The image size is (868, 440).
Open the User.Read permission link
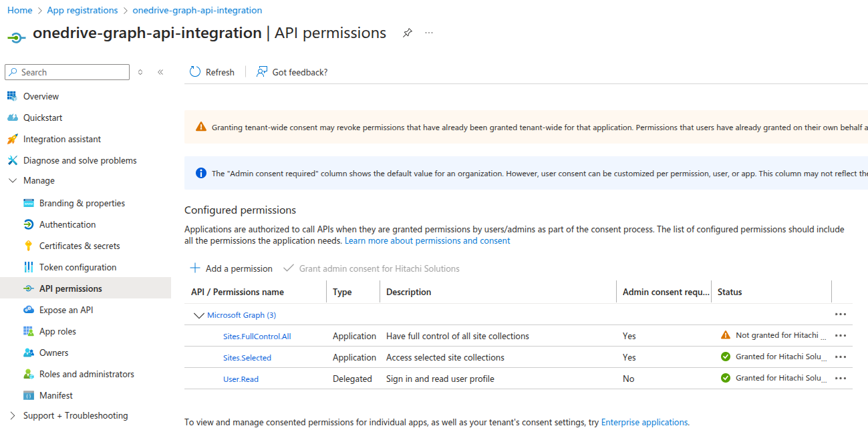coord(241,379)
